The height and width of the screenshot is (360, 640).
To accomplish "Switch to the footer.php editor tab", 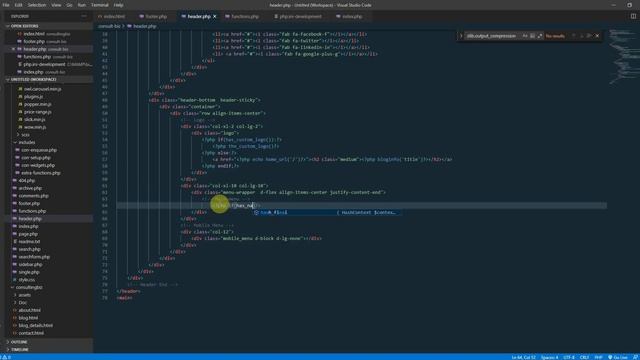I will [153, 17].
